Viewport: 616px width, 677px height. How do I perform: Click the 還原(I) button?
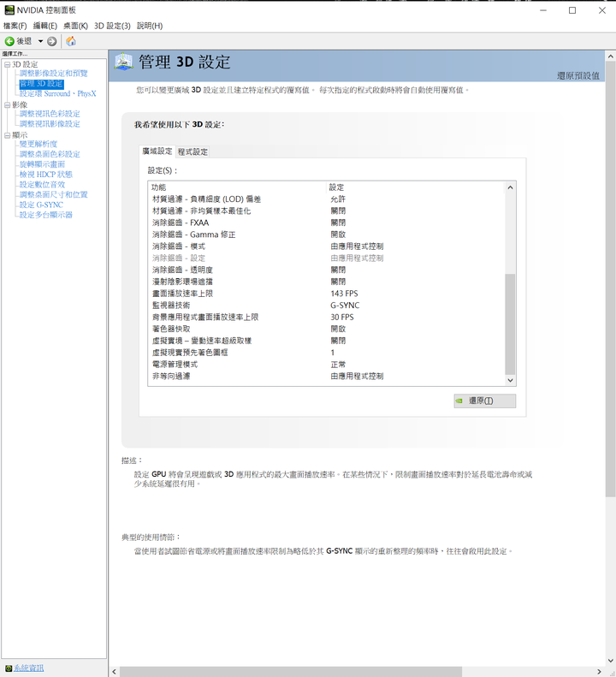tap(485, 401)
